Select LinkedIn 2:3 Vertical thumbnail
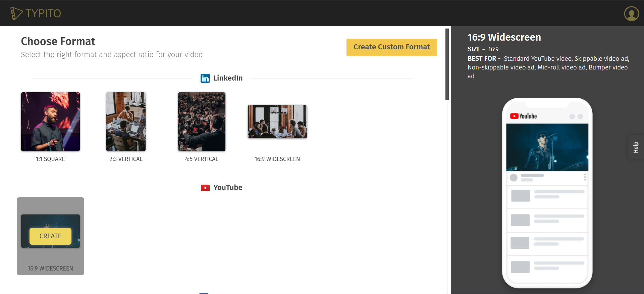 [126, 121]
